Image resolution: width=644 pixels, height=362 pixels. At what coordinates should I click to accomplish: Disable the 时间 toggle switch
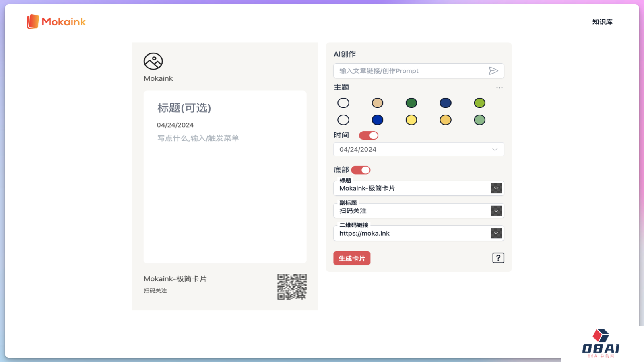[x=368, y=136]
